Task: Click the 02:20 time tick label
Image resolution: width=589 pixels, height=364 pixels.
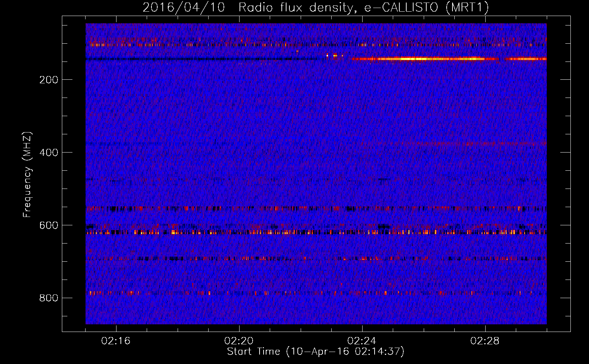Action: pos(239,341)
